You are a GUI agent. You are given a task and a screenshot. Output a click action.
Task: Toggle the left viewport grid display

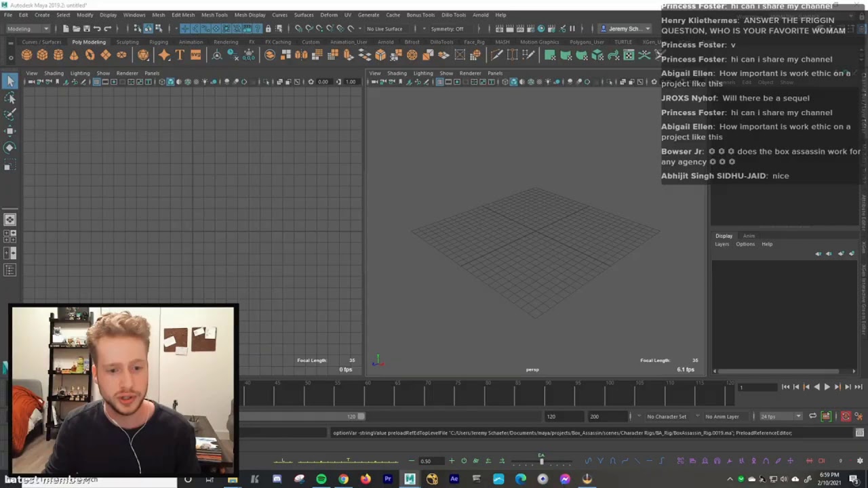click(96, 82)
